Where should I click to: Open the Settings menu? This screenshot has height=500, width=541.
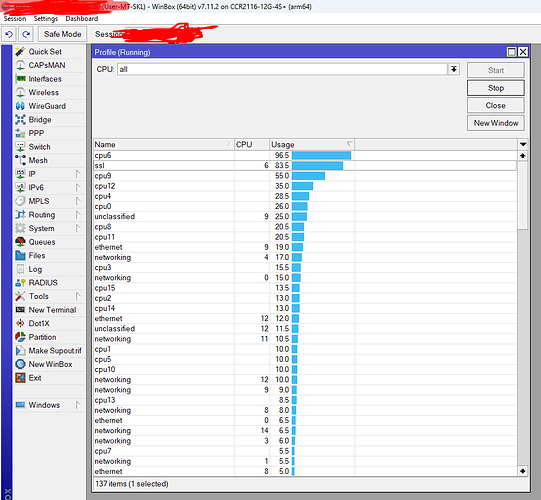[x=46, y=19]
